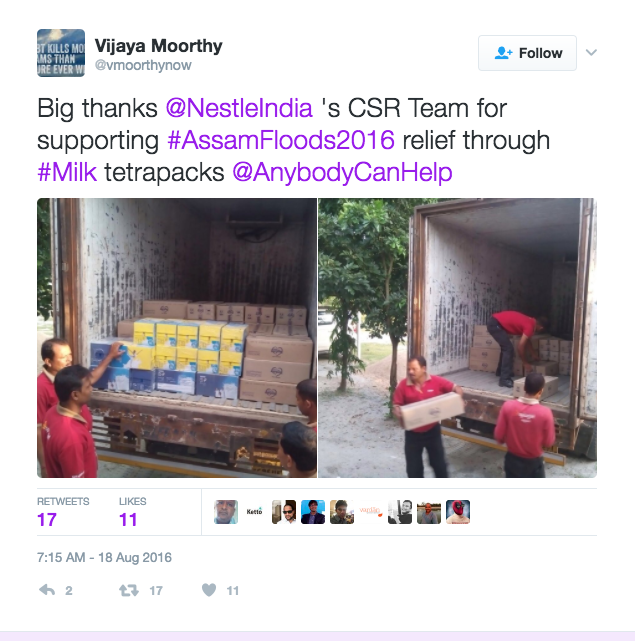Open left photo of milk cartons in truck
The image size is (635, 641).
177,338
